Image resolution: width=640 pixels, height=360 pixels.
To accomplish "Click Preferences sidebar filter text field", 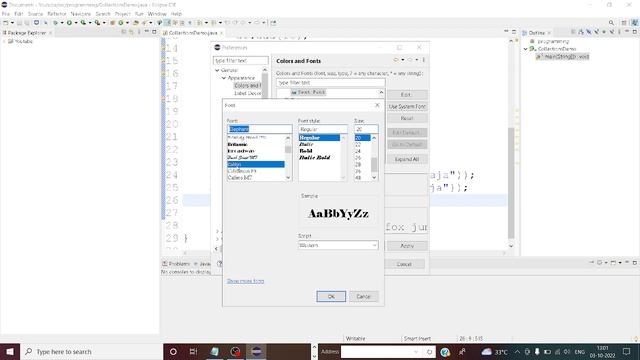I will pyautogui.click(x=240, y=60).
